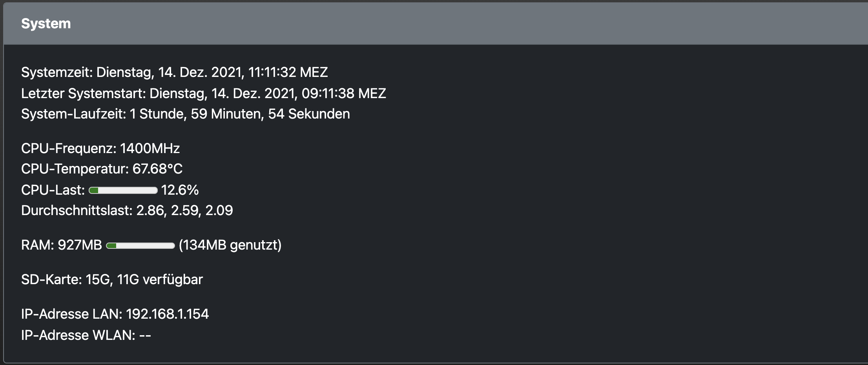Viewport: 868px width, 365px height.
Task: Click the IP-Adresse WLAN line
Action: [x=86, y=335]
